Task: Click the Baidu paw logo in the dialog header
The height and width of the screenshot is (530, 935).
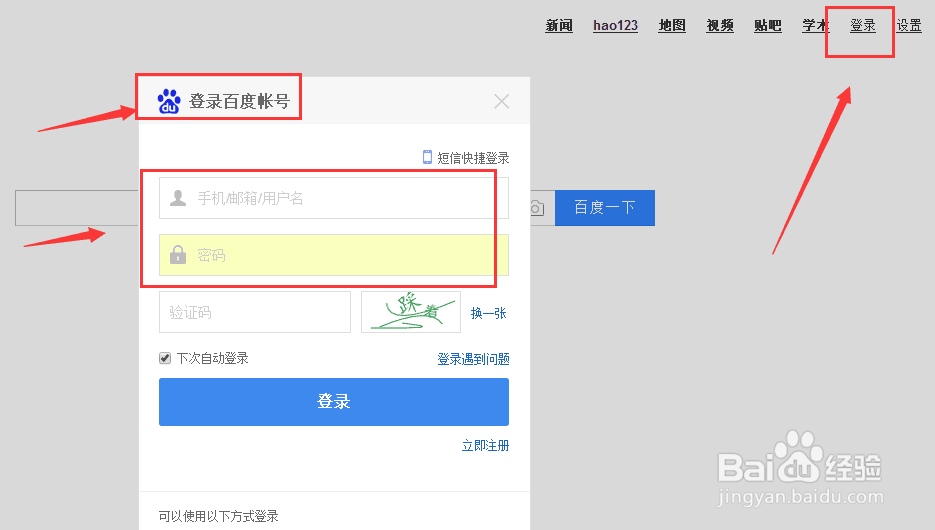Action: [x=169, y=101]
